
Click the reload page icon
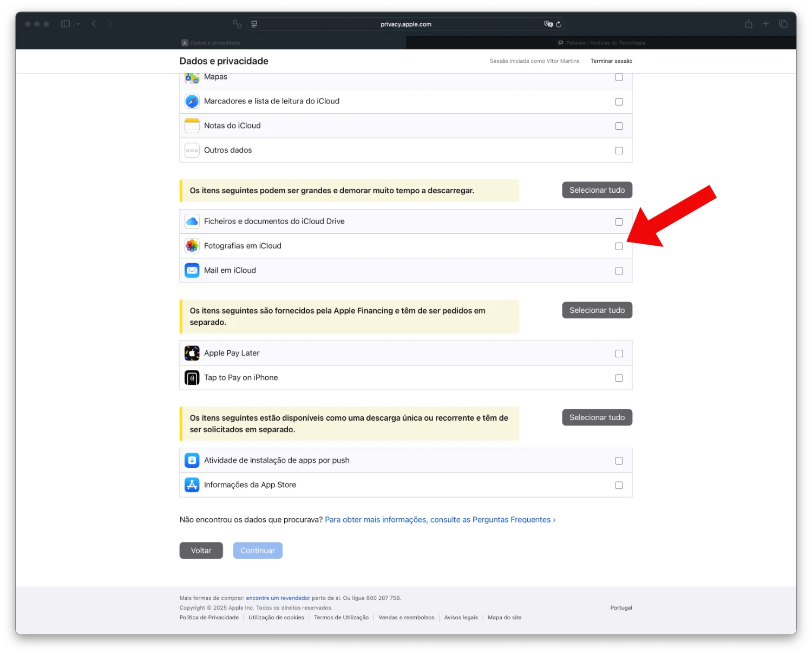[559, 24]
